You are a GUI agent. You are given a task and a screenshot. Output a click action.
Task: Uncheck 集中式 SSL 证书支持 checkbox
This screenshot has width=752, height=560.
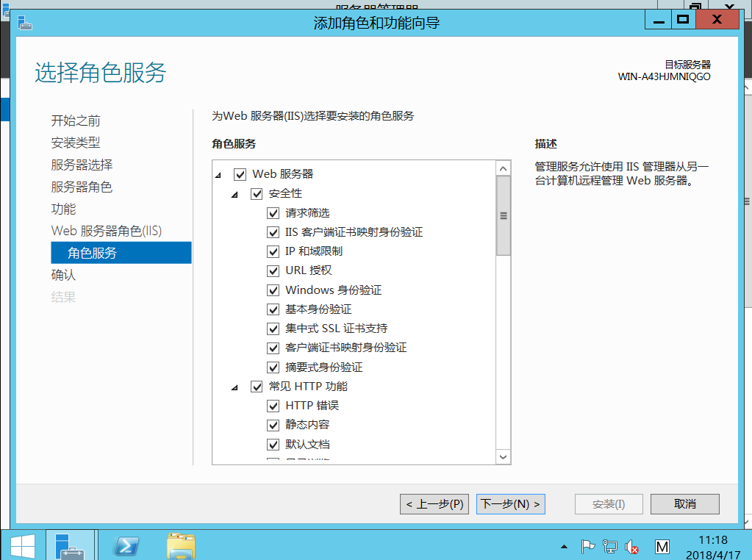(x=273, y=329)
